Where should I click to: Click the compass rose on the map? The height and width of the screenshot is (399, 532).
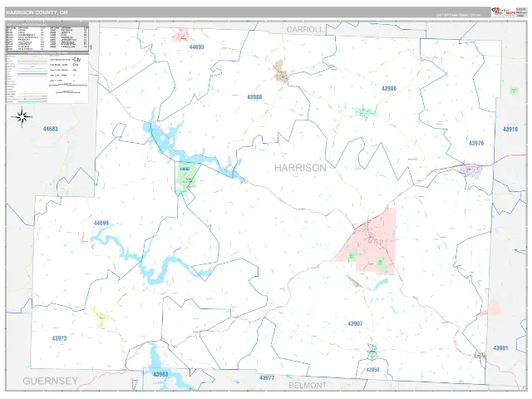coord(22,117)
